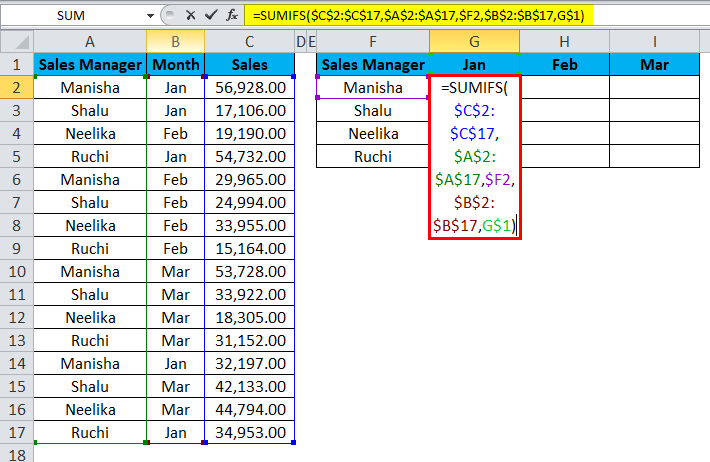Click Neelika in summary table column F
Screen dimensions: 710x462
point(373,134)
